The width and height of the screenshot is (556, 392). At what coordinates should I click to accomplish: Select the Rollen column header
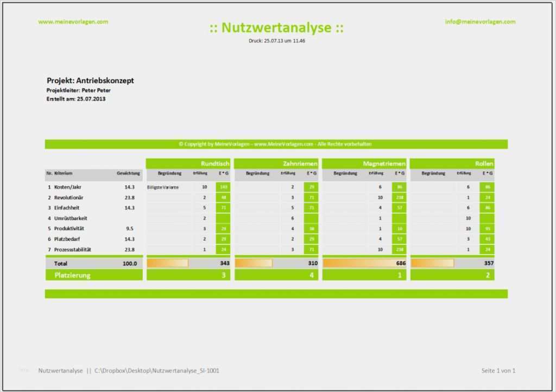coord(483,163)
